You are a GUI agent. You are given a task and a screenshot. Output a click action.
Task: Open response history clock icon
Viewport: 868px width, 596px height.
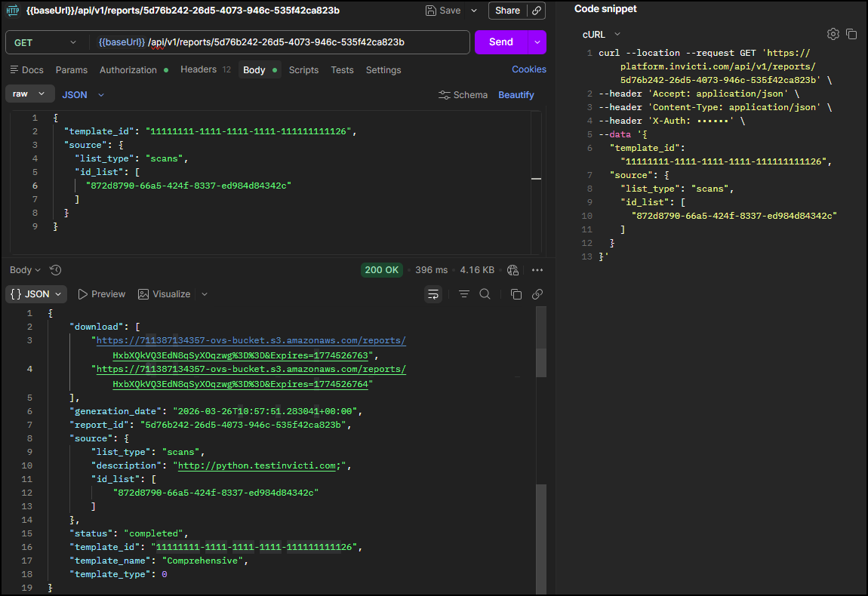55,270
